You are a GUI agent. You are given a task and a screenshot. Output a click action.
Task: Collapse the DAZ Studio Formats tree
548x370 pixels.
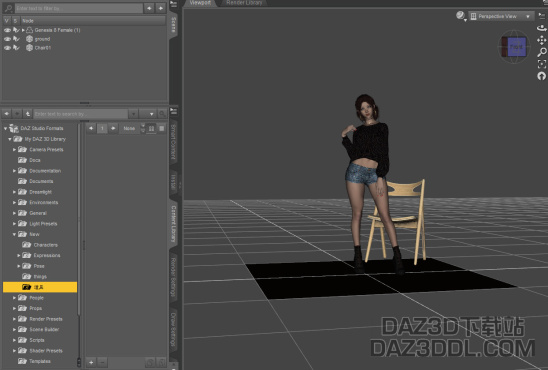5,129
